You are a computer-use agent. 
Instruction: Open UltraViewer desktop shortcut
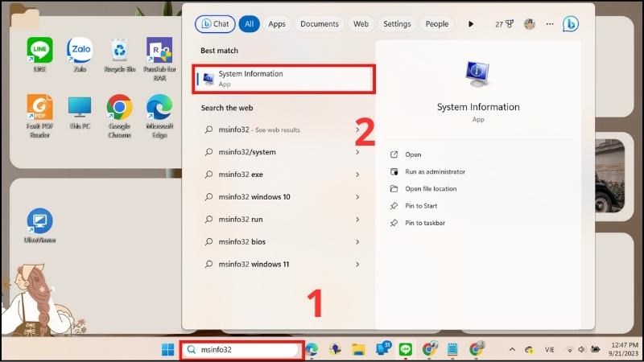click(39, 222)
